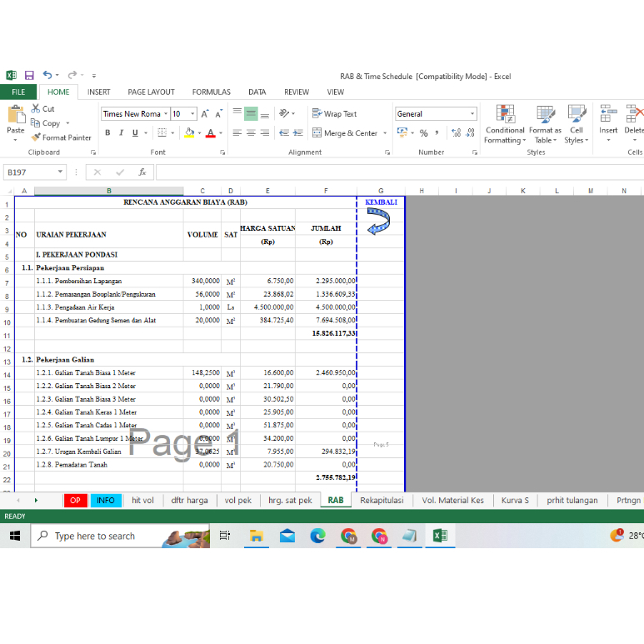Image resolution: width=644 pixels, height=644 pixels.
Task: Expand the Merge & Center dropdown arrow
Action: click(385, 133)
